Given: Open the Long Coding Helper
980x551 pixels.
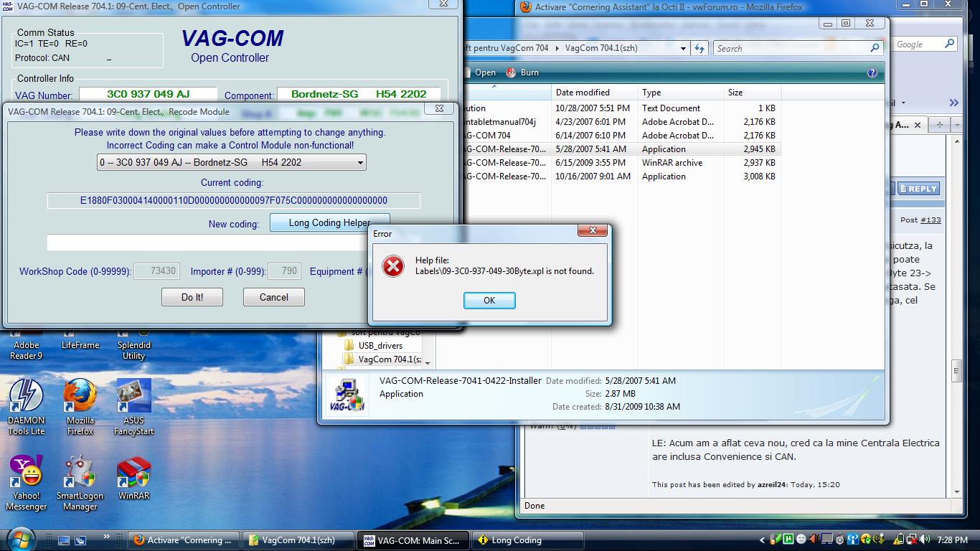Looking at the screenshot, I should (329, 223).
